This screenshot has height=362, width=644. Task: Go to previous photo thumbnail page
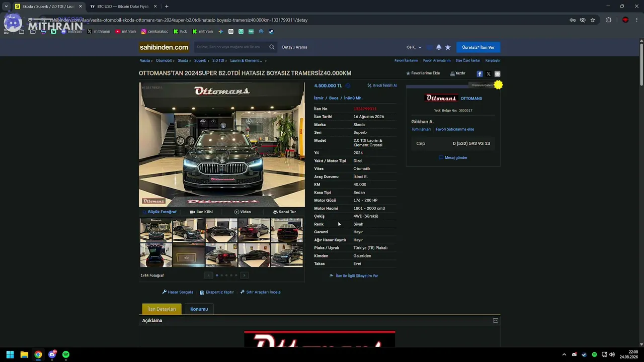(x=209, y=275)
